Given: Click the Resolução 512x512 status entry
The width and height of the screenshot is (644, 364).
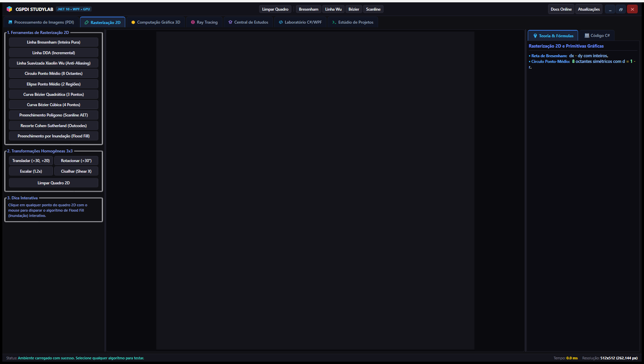Looking at the screenshot, I should [x=610, y=358].
